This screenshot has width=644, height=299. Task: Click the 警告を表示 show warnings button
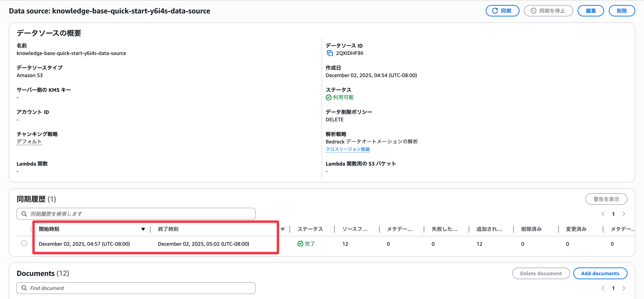click(606, 199)
